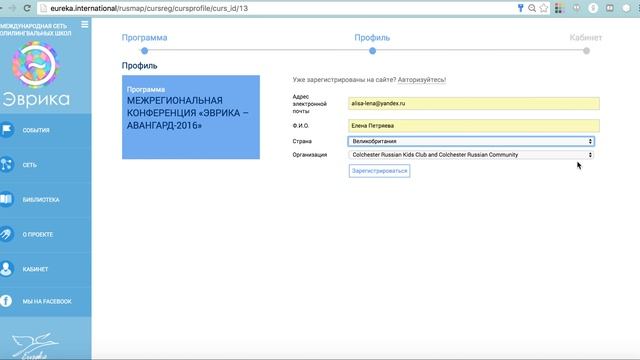Click the События flag icon
Viewport: 640px width, 360px height.
[x=7, y=130]
